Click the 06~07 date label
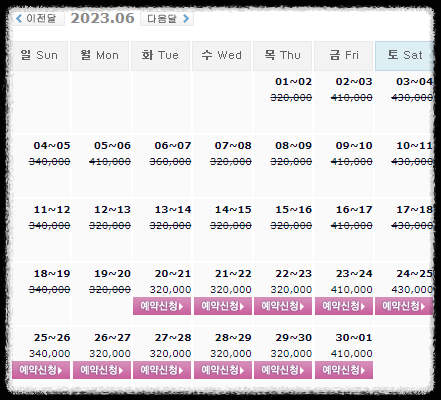The width and height of the screenshot is (441, 400). pos(173,146)
